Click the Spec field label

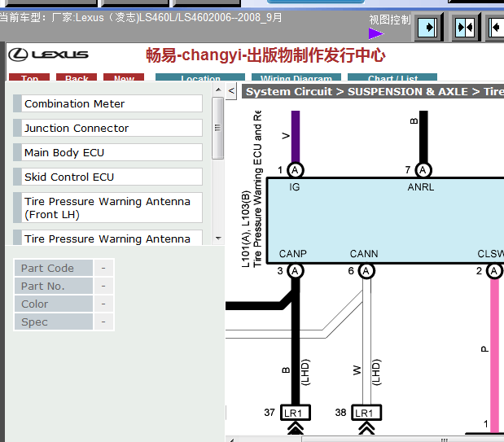[x=54, y=322]
